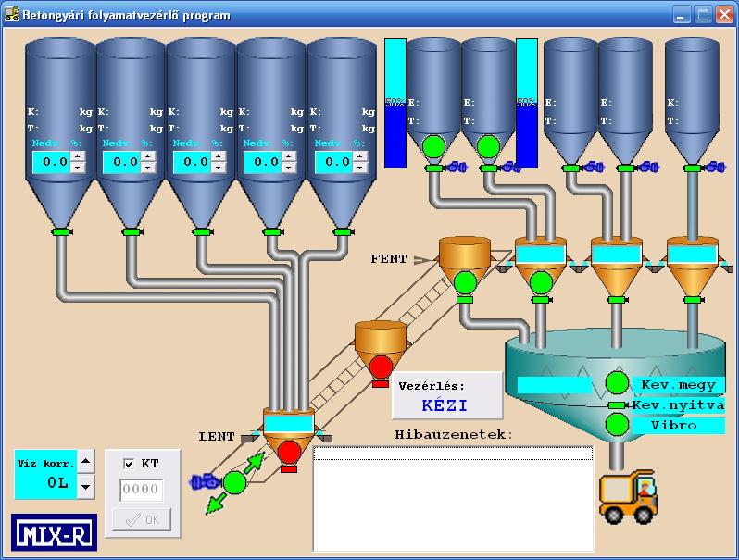This screenshot has height=560, width=739.
Task: Minimize the Betongyári folyamatvezérlő window
Action: 681,15
